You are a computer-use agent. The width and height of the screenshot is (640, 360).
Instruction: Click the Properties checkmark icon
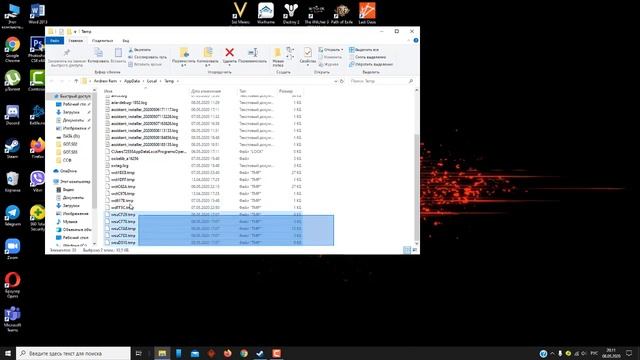point(308,52)
